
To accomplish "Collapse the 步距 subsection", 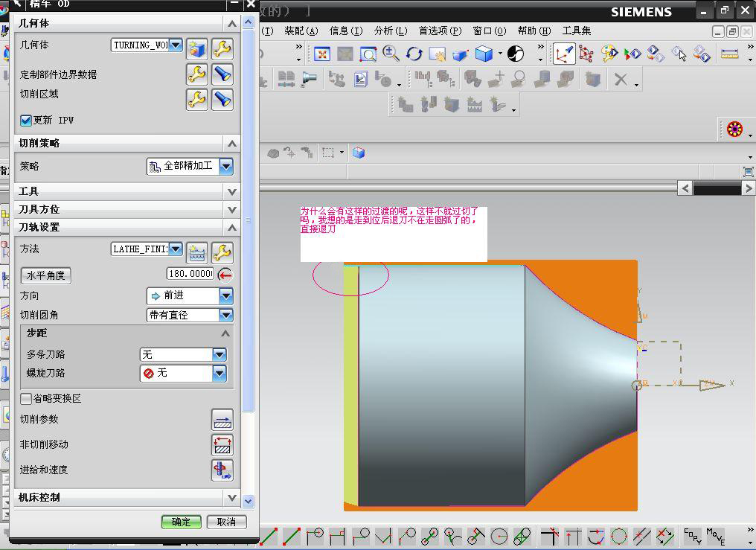I will pyautogui.click(x=225, y=333).
